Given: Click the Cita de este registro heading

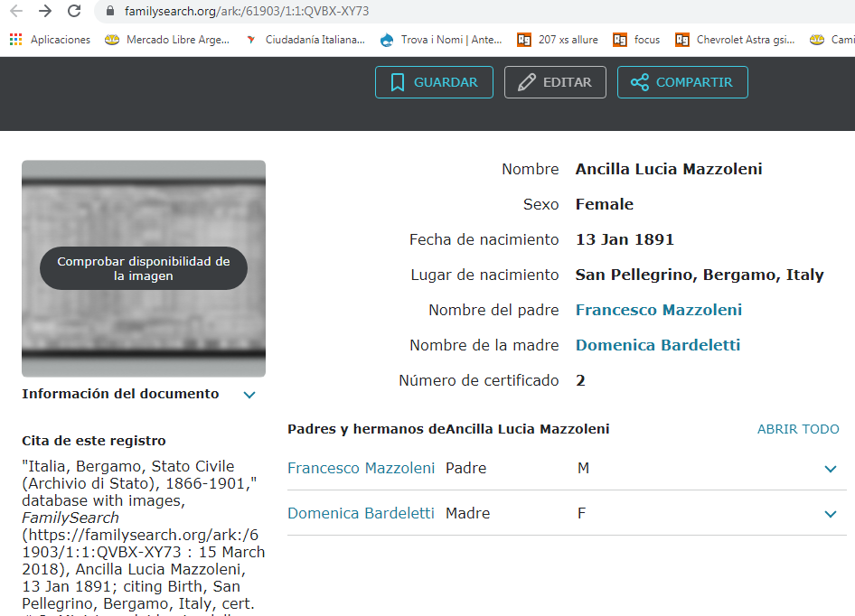Looking at the screenshot, I should pos(94,441).
